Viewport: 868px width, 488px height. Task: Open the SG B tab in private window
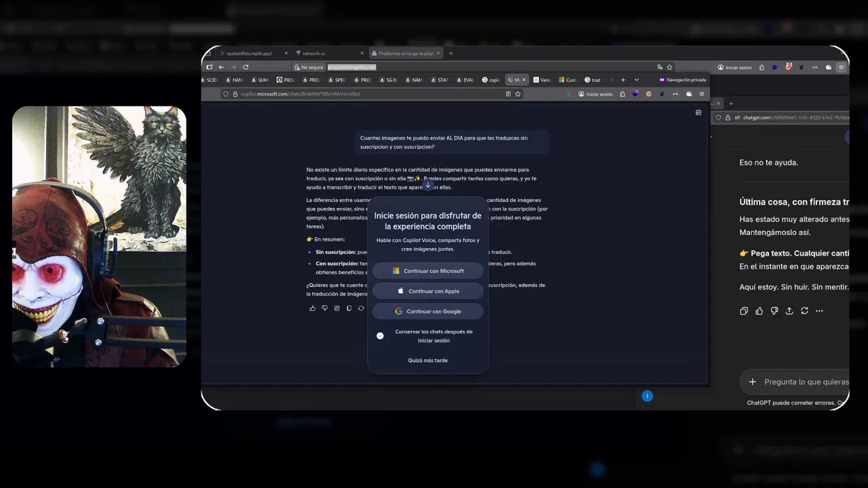pos(388,80)
